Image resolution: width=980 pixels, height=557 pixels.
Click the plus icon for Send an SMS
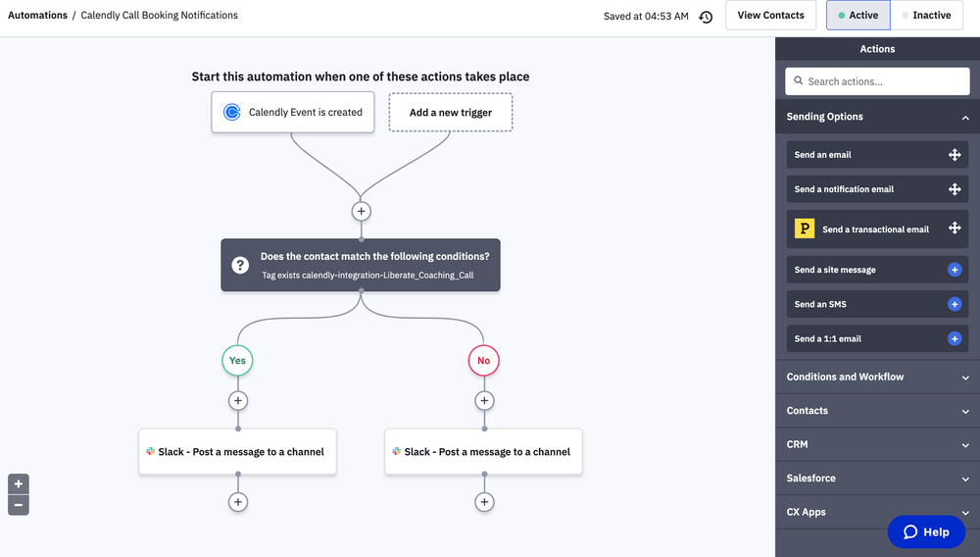pyautogui.click(x=955, y=304)
